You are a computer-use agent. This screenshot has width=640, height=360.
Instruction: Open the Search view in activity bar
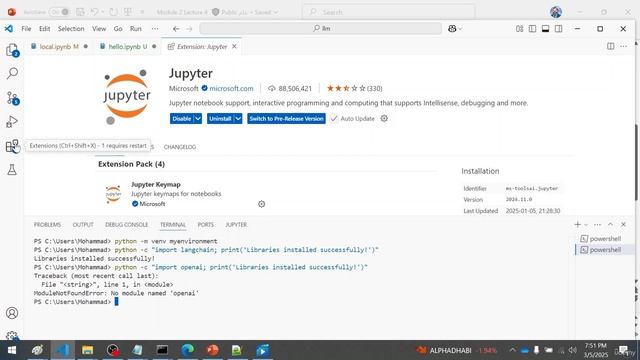click(x=12, y=73)
